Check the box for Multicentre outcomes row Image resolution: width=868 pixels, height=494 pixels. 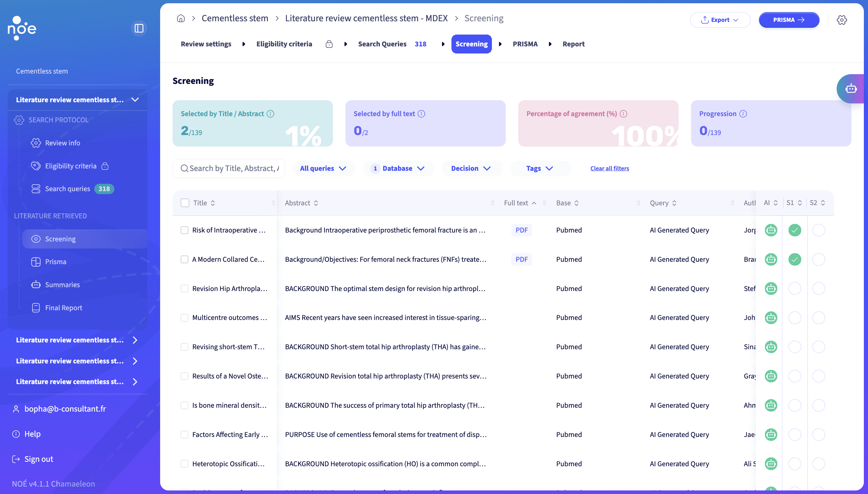[185, 318]
